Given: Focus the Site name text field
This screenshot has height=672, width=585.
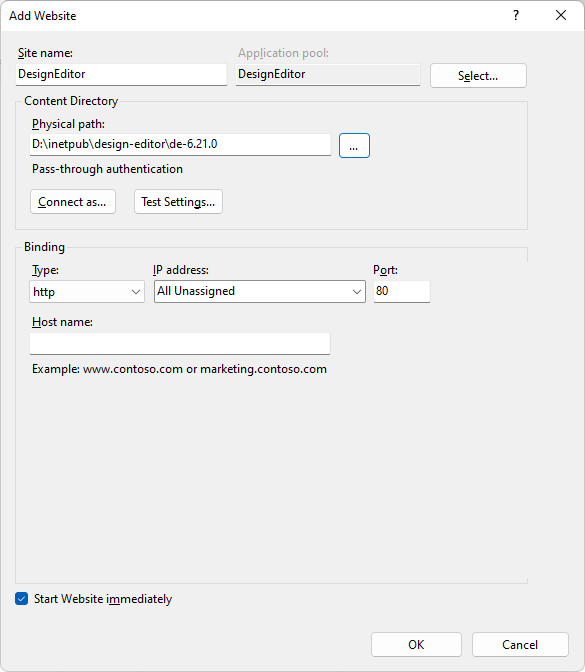Looking at the screenshot, I should point(121,74).
